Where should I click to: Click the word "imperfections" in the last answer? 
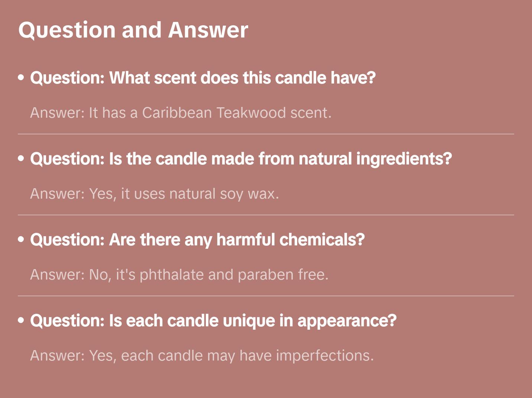click(x=324, y=356)
